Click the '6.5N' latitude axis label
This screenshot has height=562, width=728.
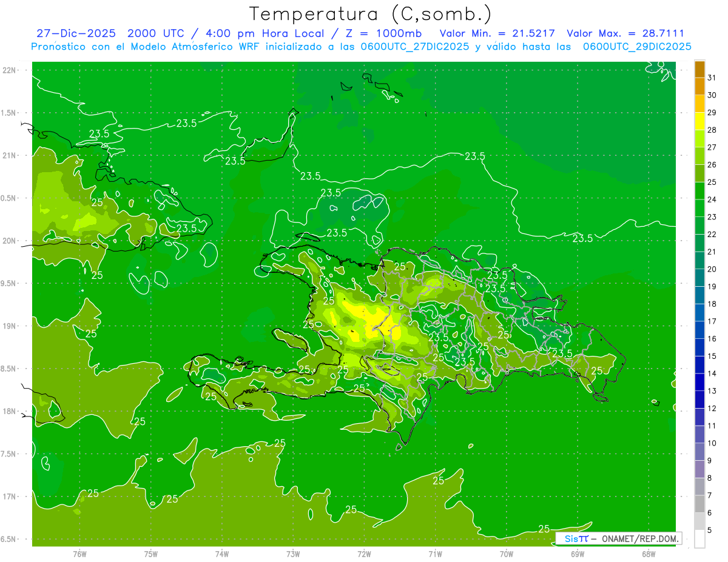coord(9,539)
